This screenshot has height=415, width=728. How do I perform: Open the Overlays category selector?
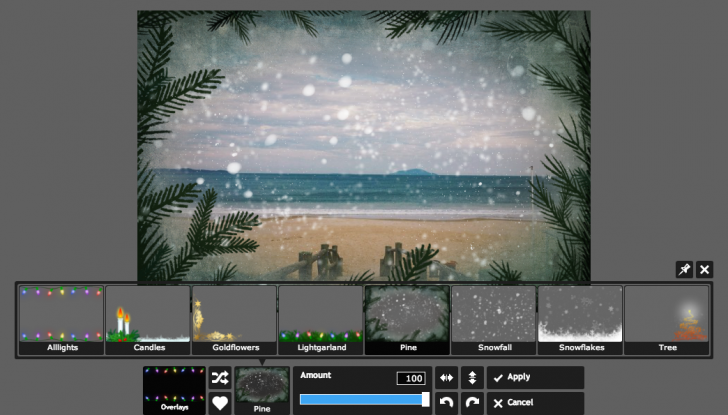point(173,390)
